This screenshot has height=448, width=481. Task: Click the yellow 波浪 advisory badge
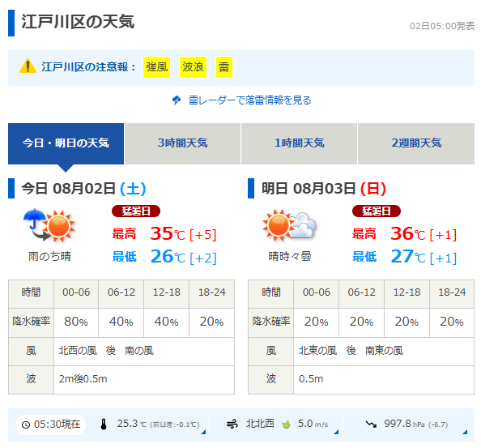(193, 67)
